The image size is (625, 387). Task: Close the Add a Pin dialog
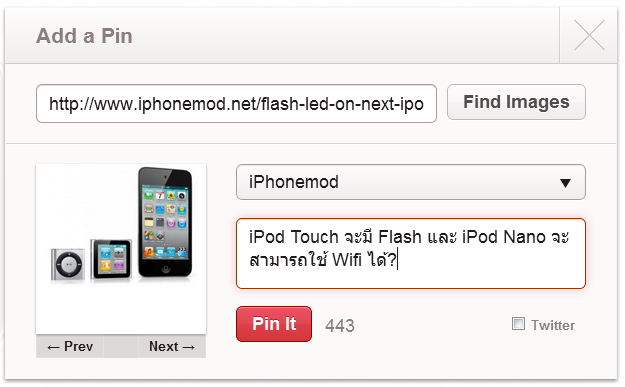pyautogui.click(x=589, y=35)
